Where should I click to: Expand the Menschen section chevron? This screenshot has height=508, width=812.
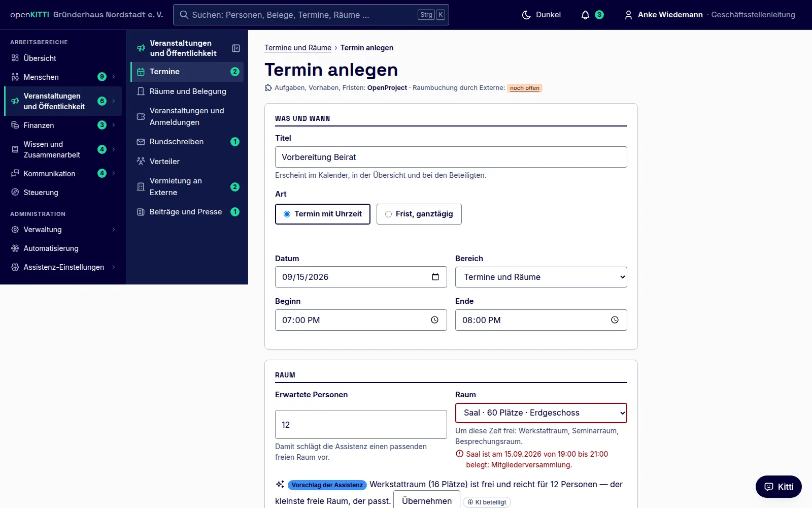[x=114, y=77]
